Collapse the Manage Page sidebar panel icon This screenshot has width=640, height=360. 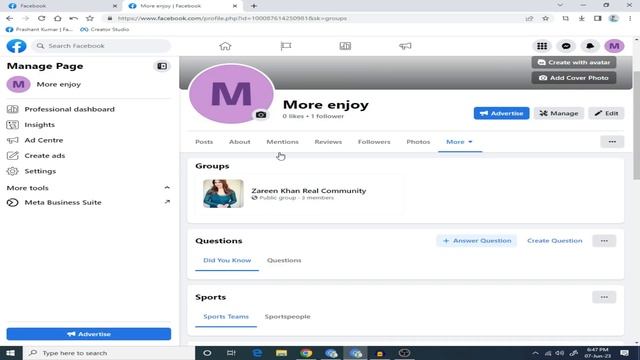tap(162, 66)
